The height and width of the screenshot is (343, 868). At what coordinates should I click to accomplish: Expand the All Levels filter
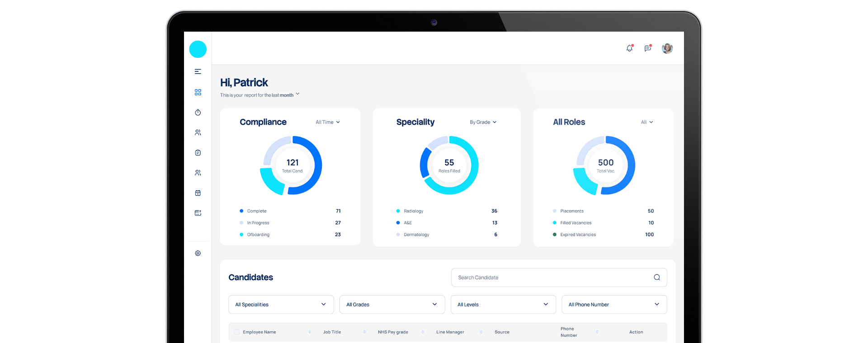click(x=503, y=305)
